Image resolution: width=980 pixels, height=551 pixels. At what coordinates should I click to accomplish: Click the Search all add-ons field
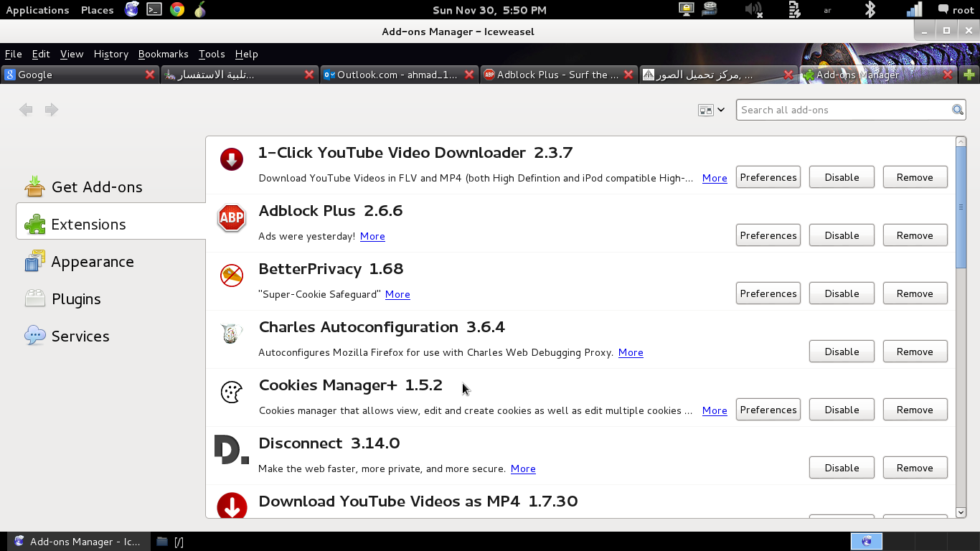[842, 110]
